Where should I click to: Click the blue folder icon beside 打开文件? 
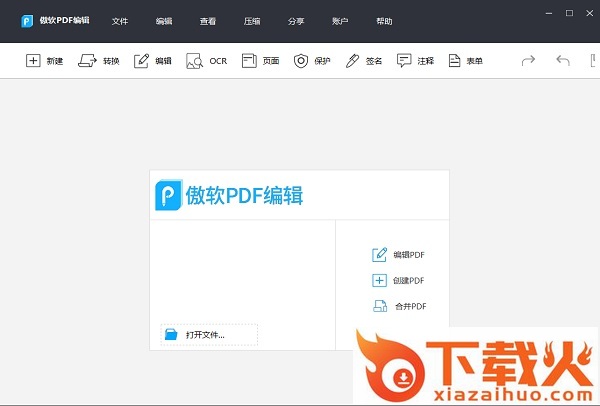[x=171, y=334]
